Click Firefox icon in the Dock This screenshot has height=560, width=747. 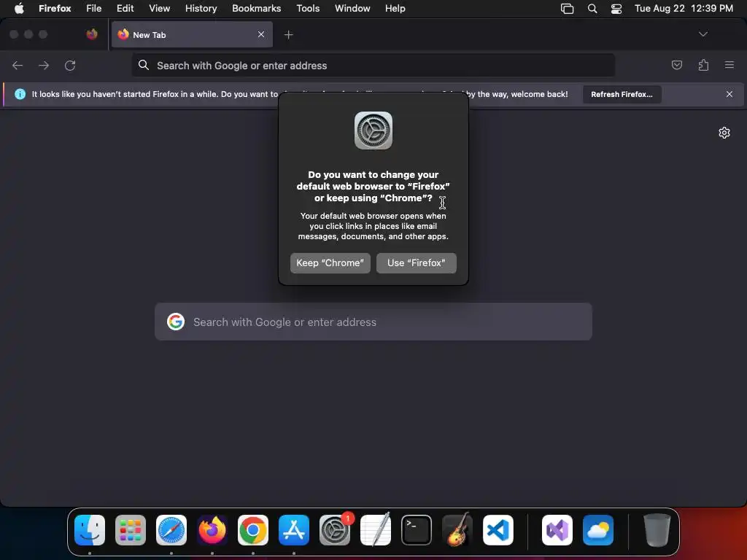[212, 530]
